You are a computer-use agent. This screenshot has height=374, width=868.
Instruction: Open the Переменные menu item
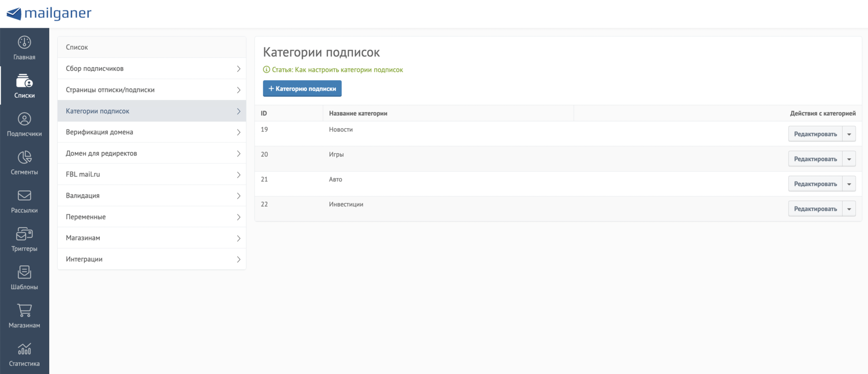[151, 217]
